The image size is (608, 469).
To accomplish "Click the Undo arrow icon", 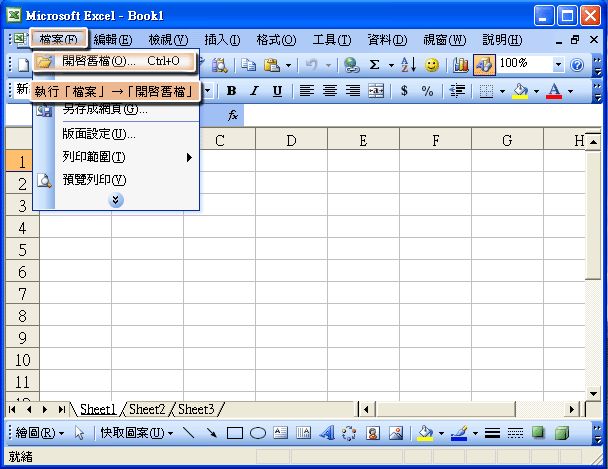I will pos(311,65).
